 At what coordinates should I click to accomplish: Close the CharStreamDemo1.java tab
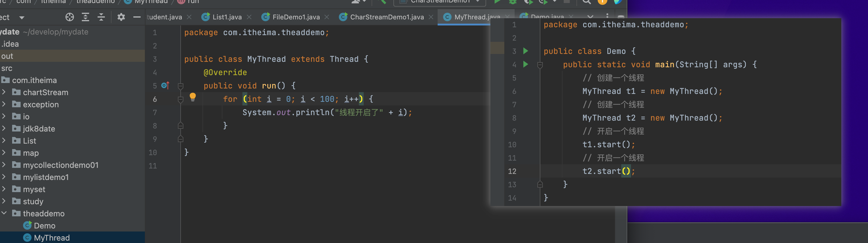tap(431, 17)
